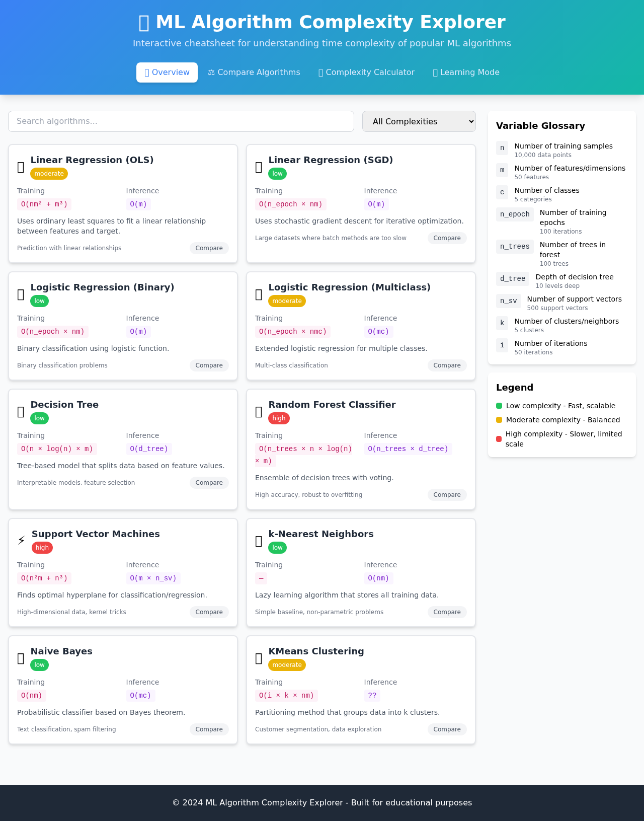Click the Decision Tree card title
Image resolution: width=644 pixels, height=821 pixels.
(64, 405)
